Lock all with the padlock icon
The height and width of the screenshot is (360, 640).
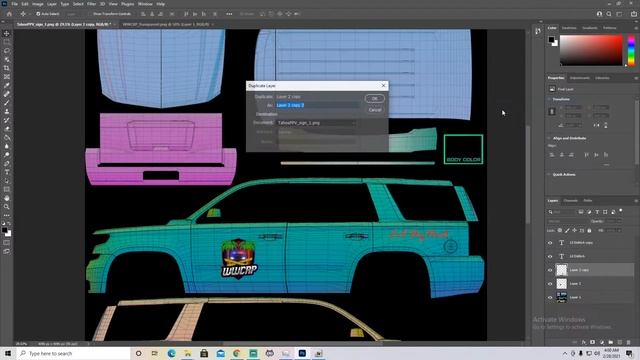(x=589, y=231)
